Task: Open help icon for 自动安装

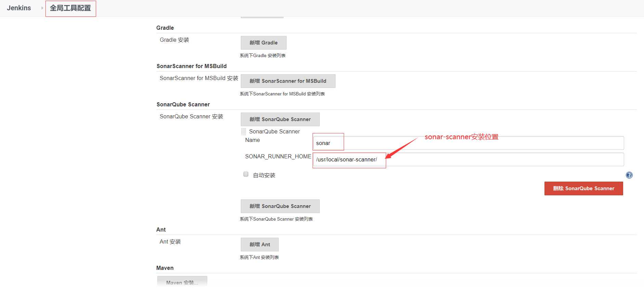Action: tap(629, 175)
